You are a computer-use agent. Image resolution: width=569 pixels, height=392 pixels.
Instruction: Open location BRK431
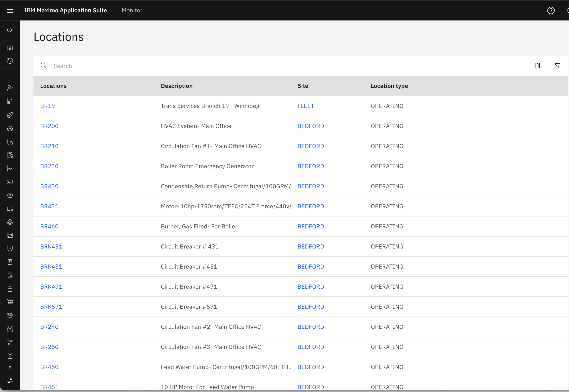click(x=51, y=247)
